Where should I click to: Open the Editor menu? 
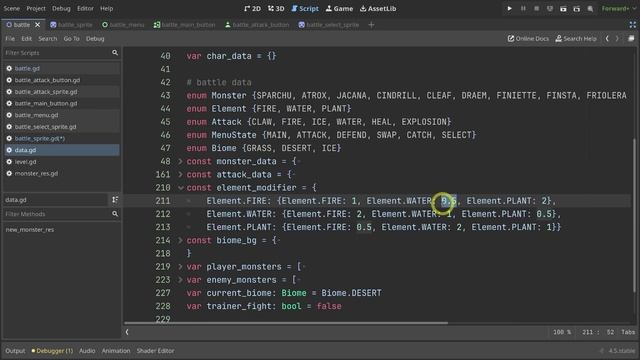(x=85, y=8)
